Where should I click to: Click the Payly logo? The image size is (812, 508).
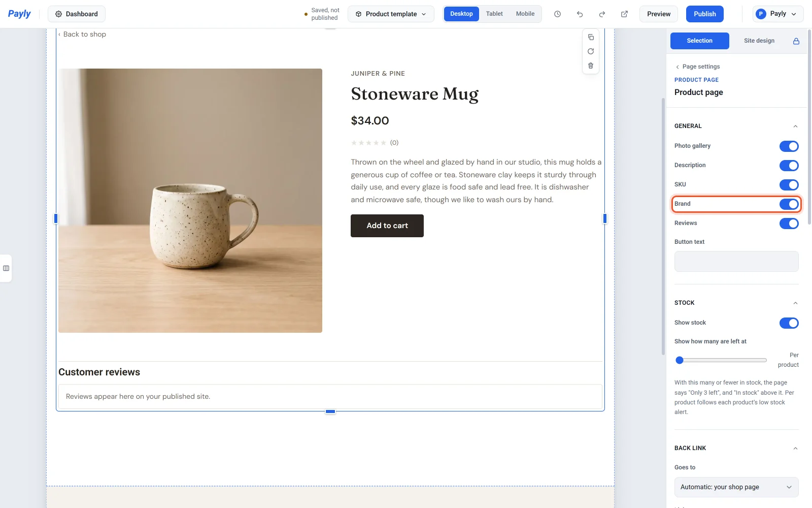tap(19, 14)
